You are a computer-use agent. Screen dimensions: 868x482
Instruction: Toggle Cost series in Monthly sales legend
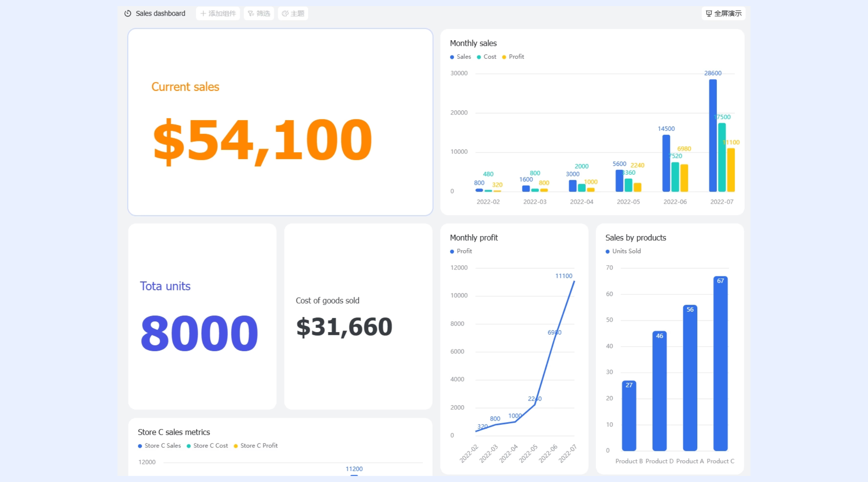tap(487, 57)
